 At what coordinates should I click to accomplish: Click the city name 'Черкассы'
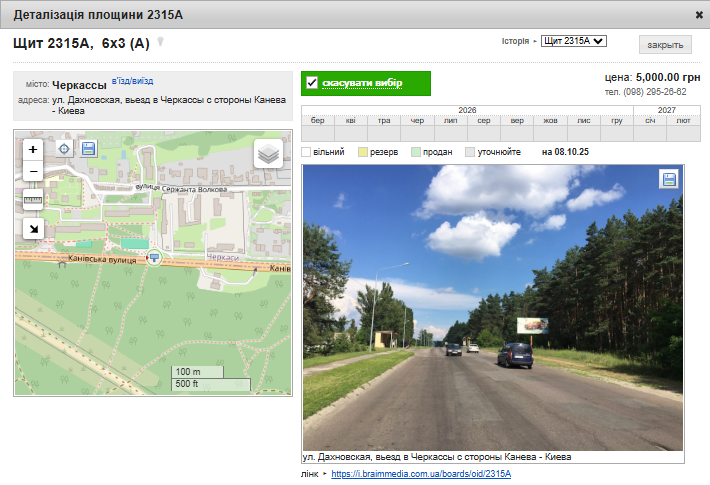pyautogui.click(x=79, y=85)
